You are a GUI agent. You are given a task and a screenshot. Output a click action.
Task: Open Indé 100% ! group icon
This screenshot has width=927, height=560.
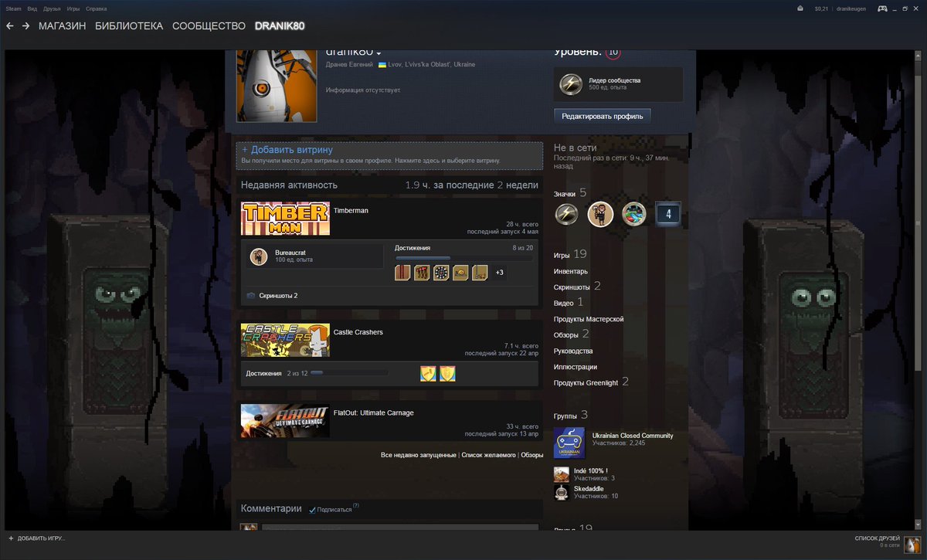[562, 474]
